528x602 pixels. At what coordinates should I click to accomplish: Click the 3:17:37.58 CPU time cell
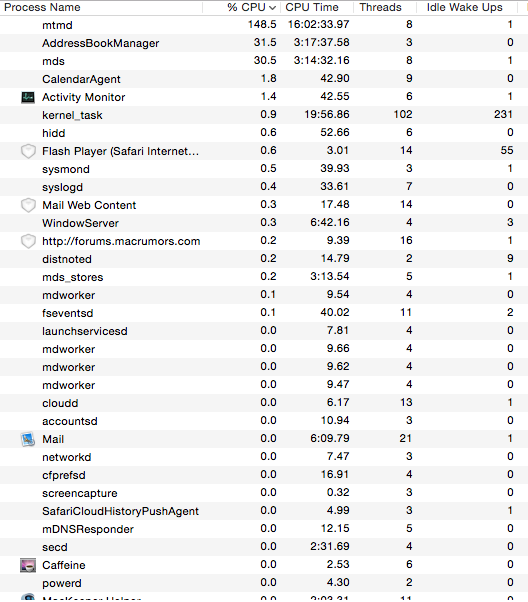(321, 43)
